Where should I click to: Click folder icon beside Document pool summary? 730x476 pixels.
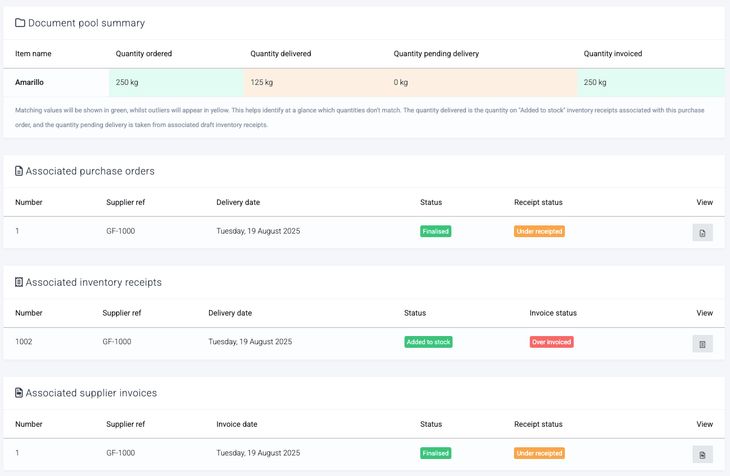click(20, 23)
